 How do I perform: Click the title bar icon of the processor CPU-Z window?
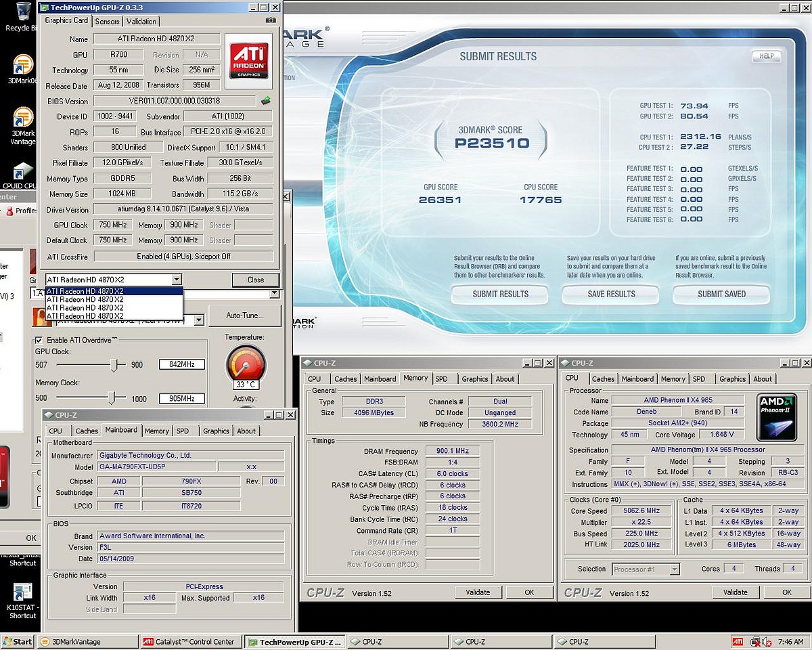(x=564, y=363)
